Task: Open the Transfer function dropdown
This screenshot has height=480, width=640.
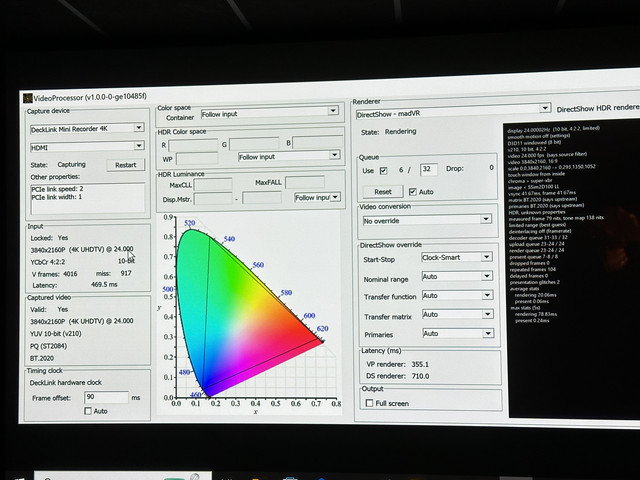Action: point(458,295)
